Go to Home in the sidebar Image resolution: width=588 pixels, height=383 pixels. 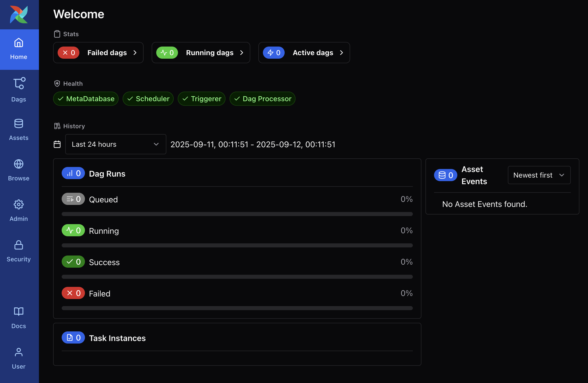tap(19, 49)
